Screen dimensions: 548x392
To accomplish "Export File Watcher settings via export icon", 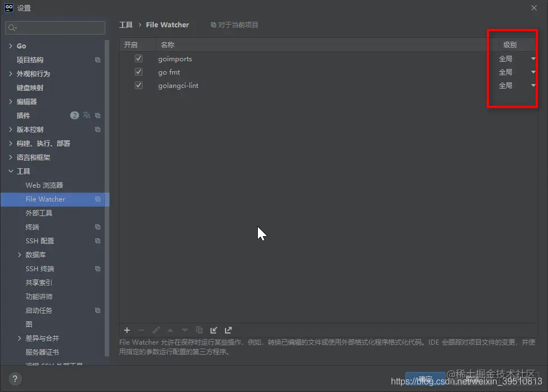I will [228, 330].
